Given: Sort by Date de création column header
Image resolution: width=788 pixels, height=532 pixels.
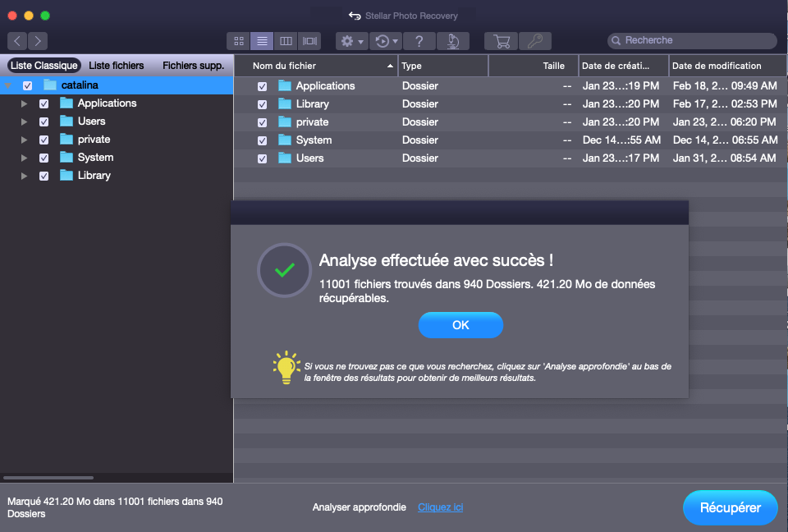Looking at the screenshot, I should tap(623, 66).
